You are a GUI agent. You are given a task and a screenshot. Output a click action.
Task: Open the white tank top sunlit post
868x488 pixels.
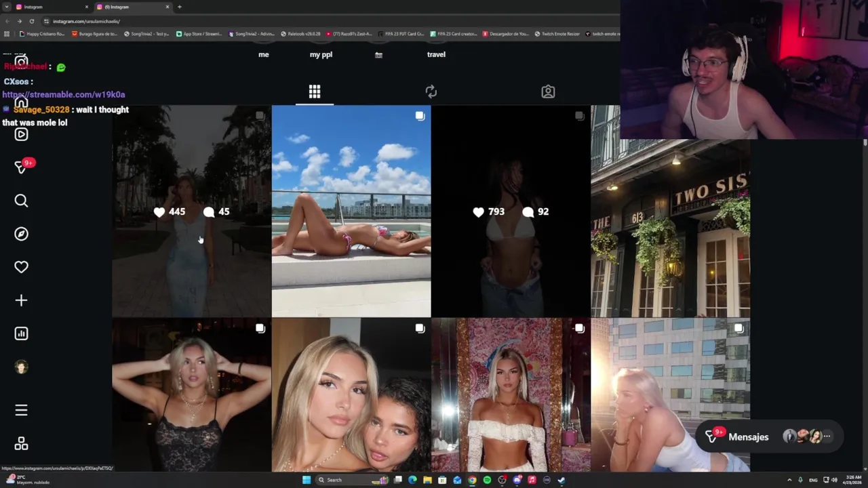tap(670, 395)
